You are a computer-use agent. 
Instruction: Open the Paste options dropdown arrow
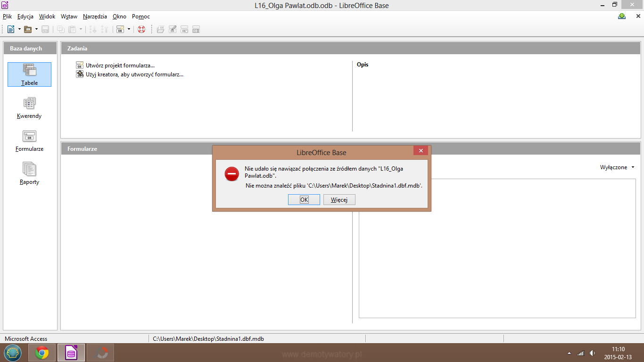coord(81,29)
